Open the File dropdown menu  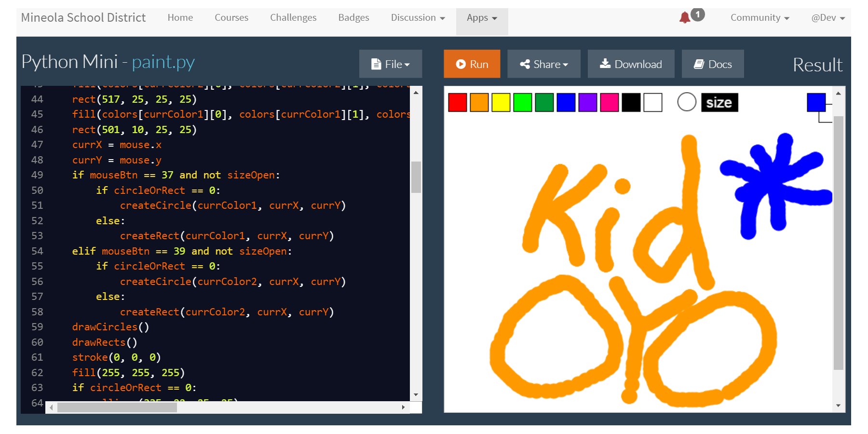click(391, 64)
